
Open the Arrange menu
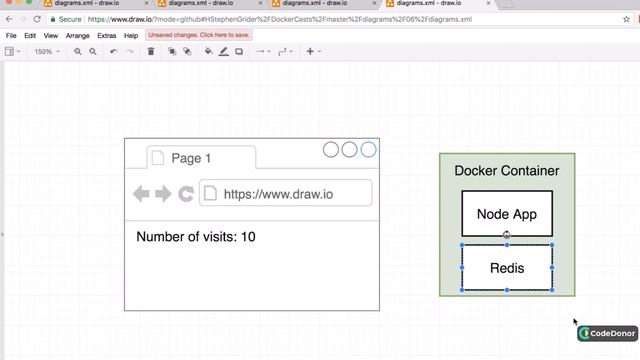pos(78,36)
